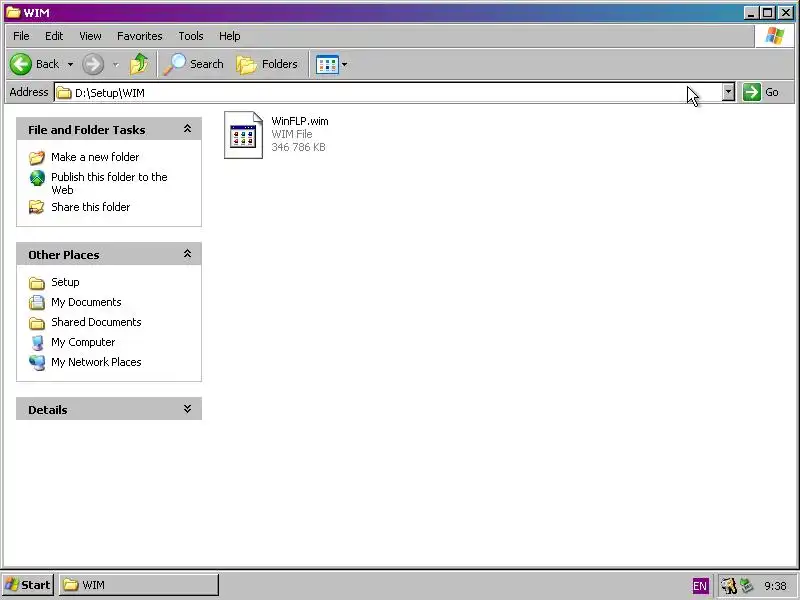Screen dimensions: 800x600
Task: Click the Make a new folder icon
Action: (x=37, y=157)
